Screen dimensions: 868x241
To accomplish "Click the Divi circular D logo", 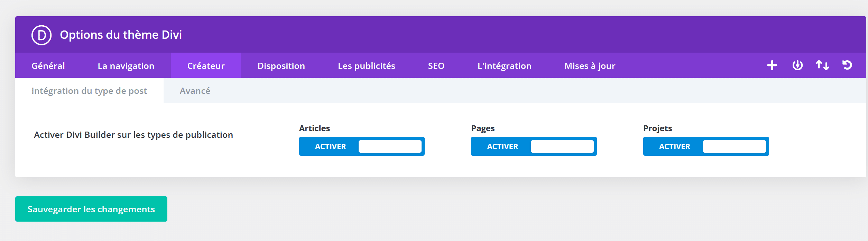I will 41,35.
